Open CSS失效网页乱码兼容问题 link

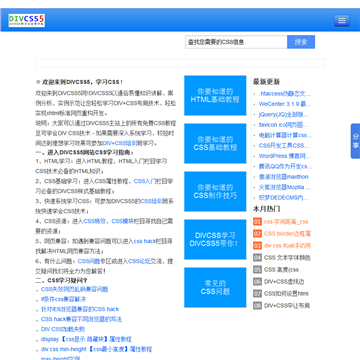[x=74, y=289]
